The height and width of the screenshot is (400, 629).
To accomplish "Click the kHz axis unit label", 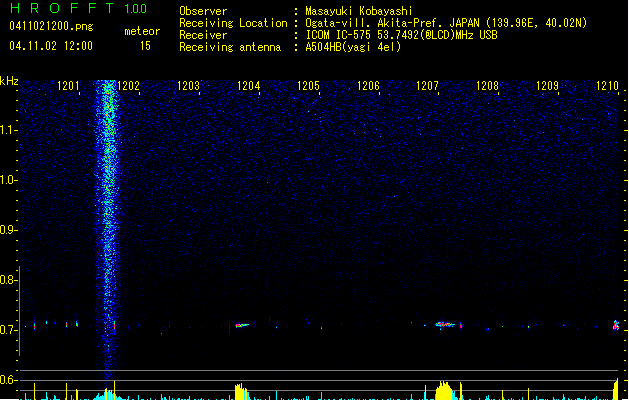I will (x=9, y=81).
